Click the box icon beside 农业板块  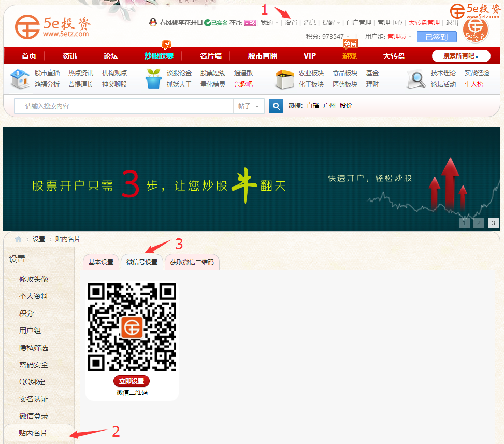285,79
